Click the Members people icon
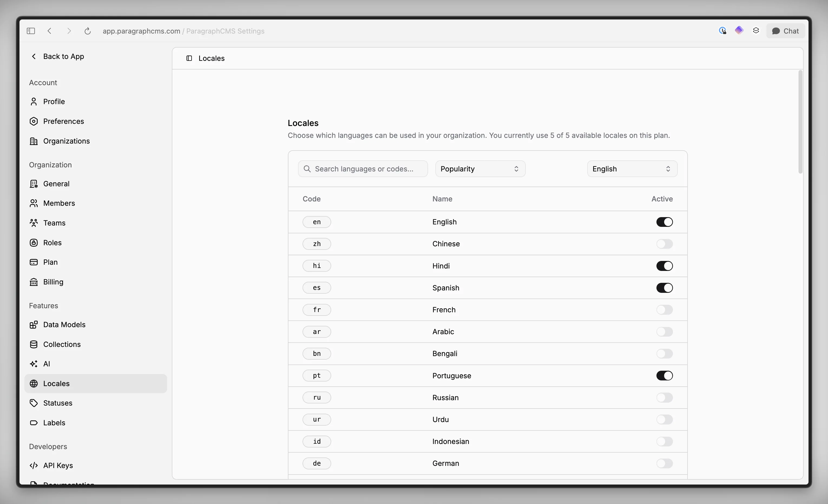Screen dimensions: 828x504 point(34,203)
